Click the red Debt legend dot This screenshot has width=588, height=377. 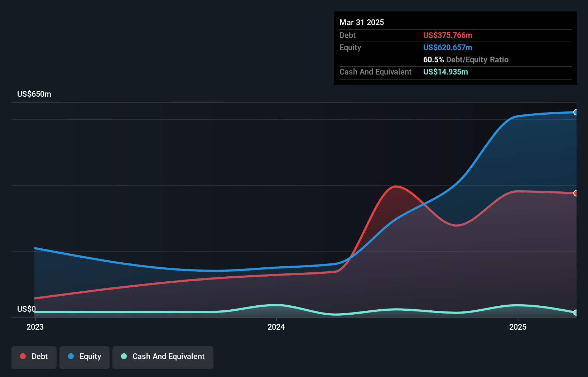tap(22, 356)
